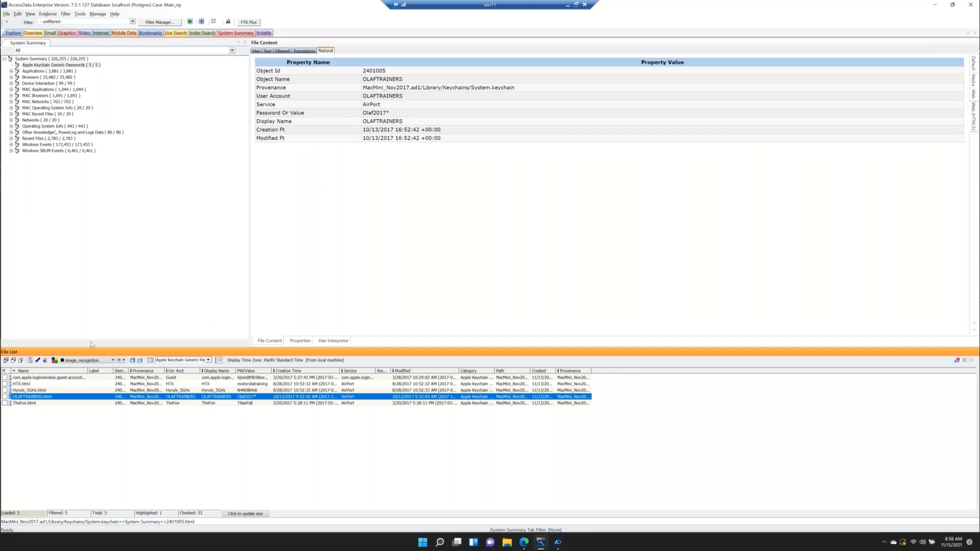Click the blue pencil icon in File List toolbar
This screenshot has height=551, width=980.
tap(37, 360)
